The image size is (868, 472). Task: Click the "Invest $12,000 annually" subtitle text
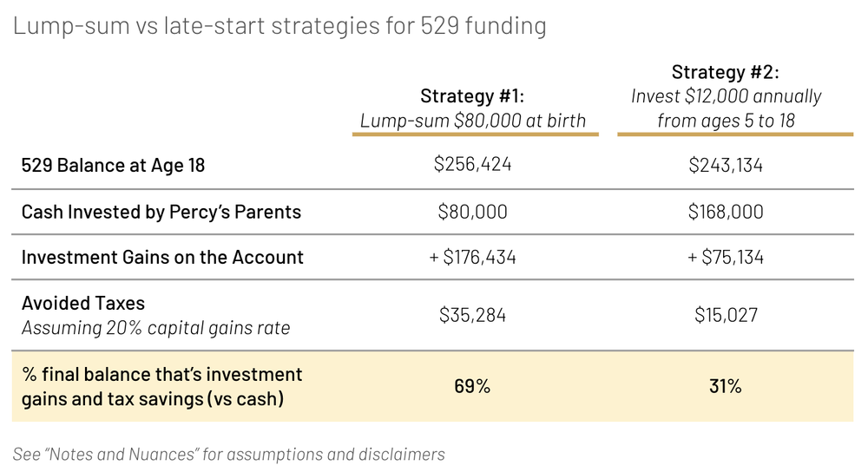tap(726, 96)
